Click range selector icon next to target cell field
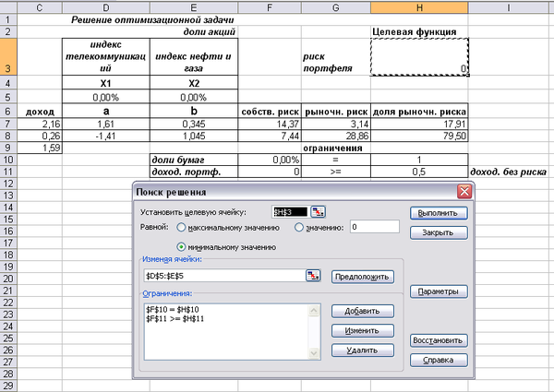 tap(318, 212)
